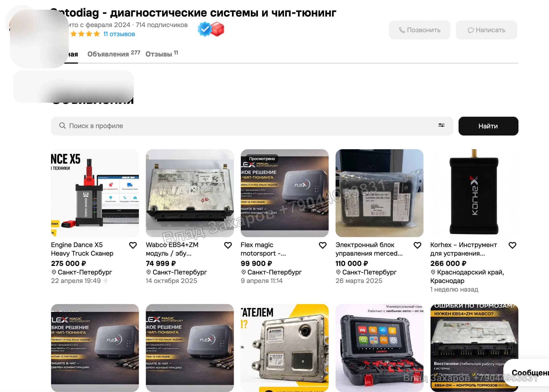Focus the Поиск в профиле search field

(252, 126)
